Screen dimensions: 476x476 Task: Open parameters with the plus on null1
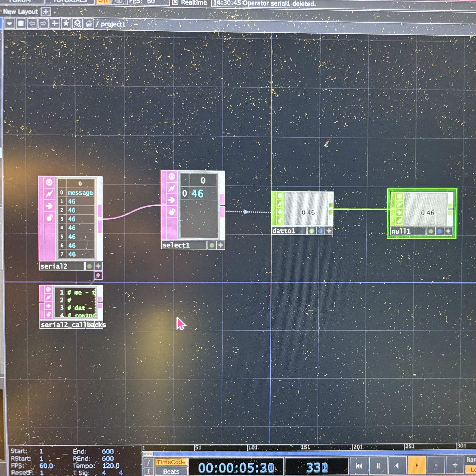[x=448, y=231]
